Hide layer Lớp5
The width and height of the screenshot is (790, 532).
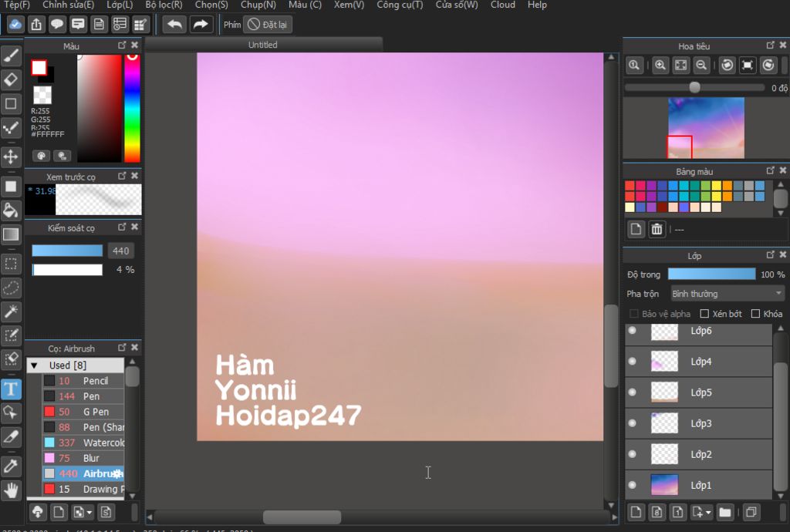click(633, 392)
